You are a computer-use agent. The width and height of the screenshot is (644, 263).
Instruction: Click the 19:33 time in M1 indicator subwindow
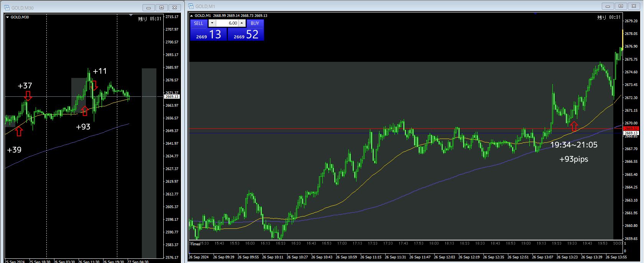(572, 243)
